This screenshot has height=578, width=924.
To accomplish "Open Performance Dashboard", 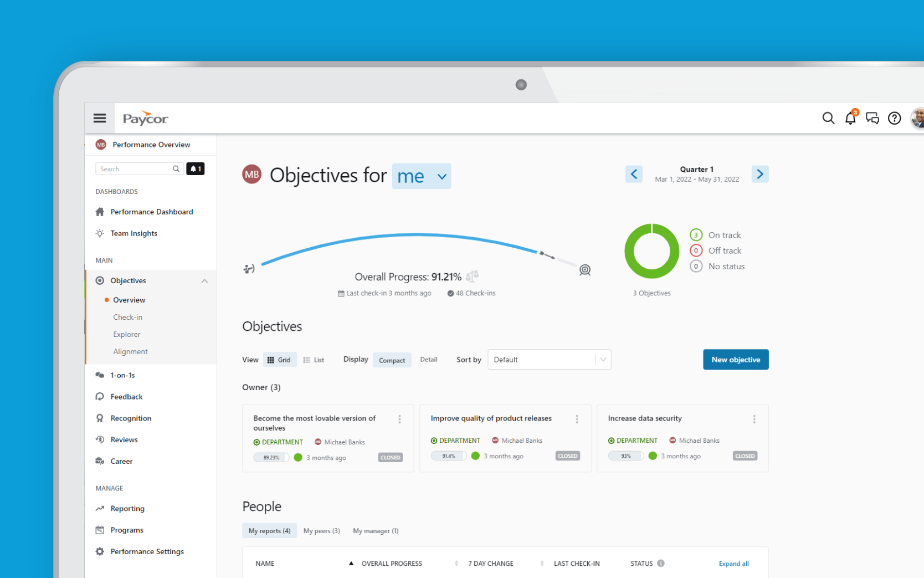I will [x=151, y=212].
